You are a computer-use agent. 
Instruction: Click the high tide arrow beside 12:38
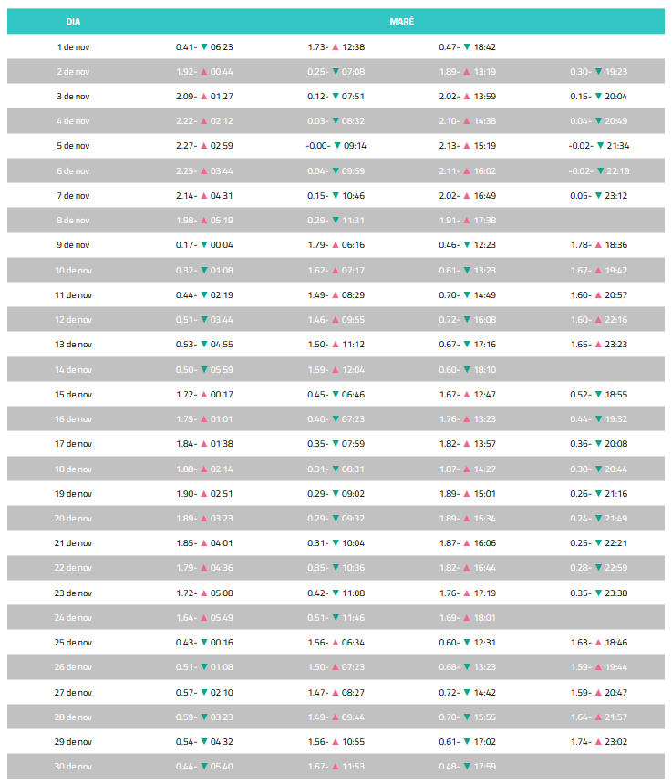pyautogui.click(x=336, y=46)
